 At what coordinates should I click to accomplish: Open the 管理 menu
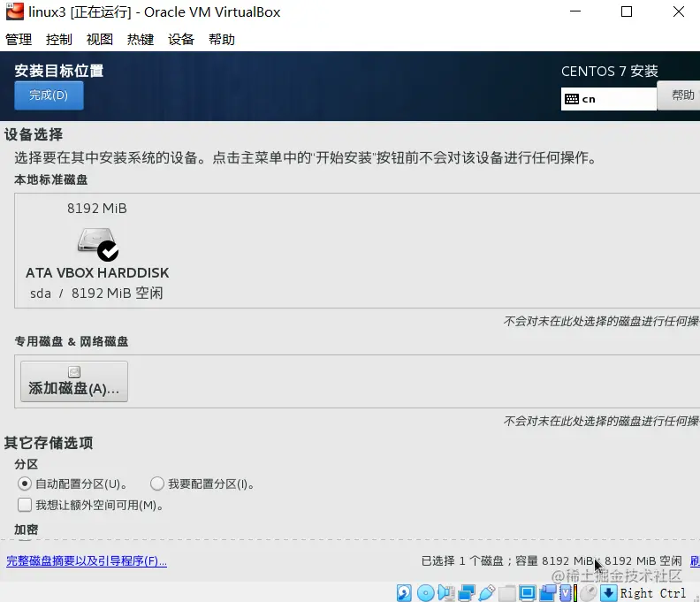point(19,39)
